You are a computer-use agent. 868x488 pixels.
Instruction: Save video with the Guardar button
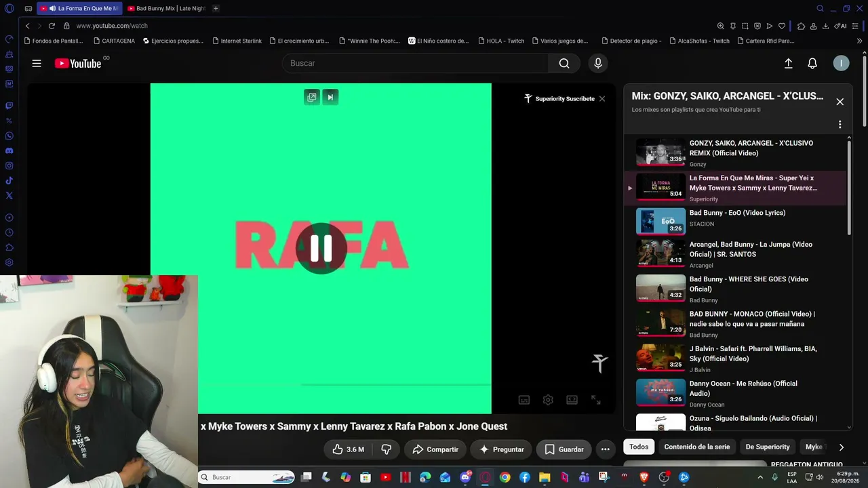click(564, 449)
